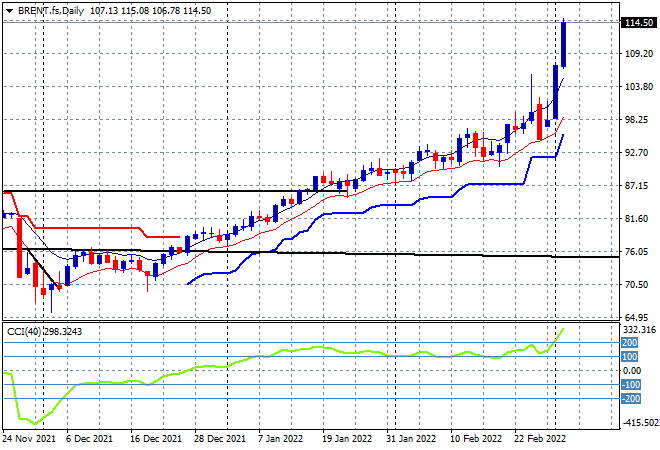This screenshot has height=450, width=660.
Task: Select OHLC values 107.13 115.08 106.78 114.50
Action: click(151, 11)
